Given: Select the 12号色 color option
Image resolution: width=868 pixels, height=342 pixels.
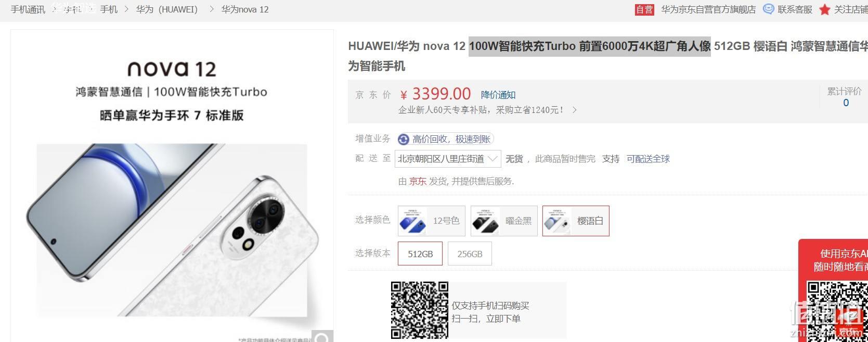Looking at the screenshot, I should (x=431, y=221).
